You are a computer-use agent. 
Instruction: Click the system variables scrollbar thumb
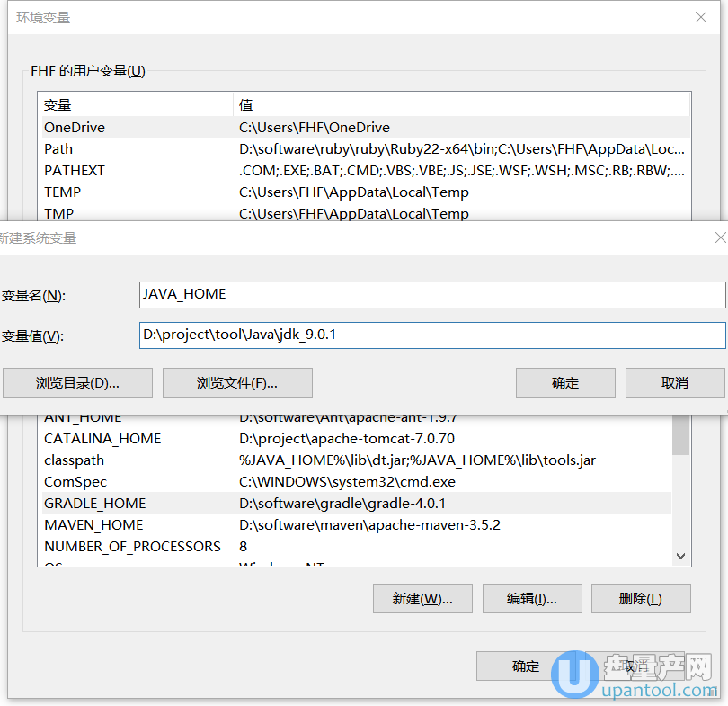tap(680, 435)
